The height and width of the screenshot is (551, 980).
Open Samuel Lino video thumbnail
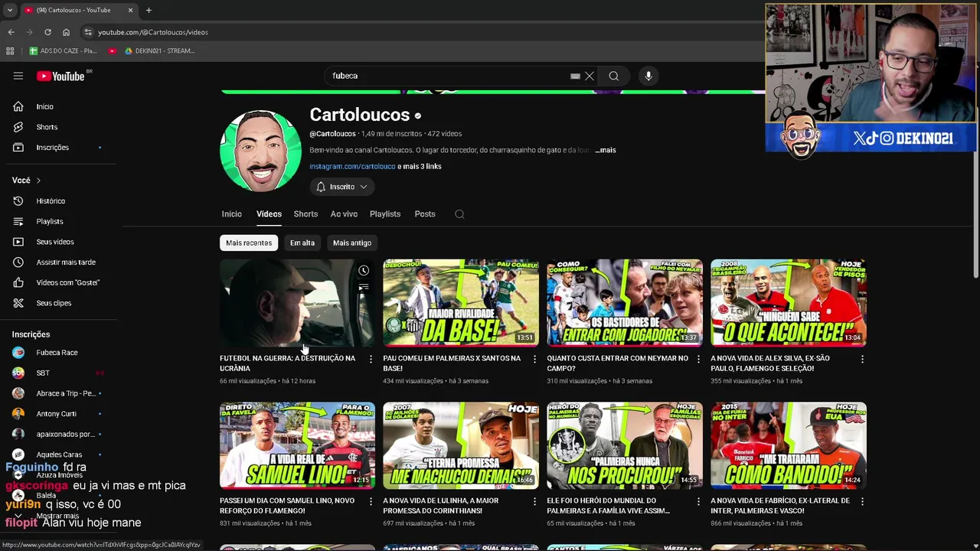tap(297, 445)
